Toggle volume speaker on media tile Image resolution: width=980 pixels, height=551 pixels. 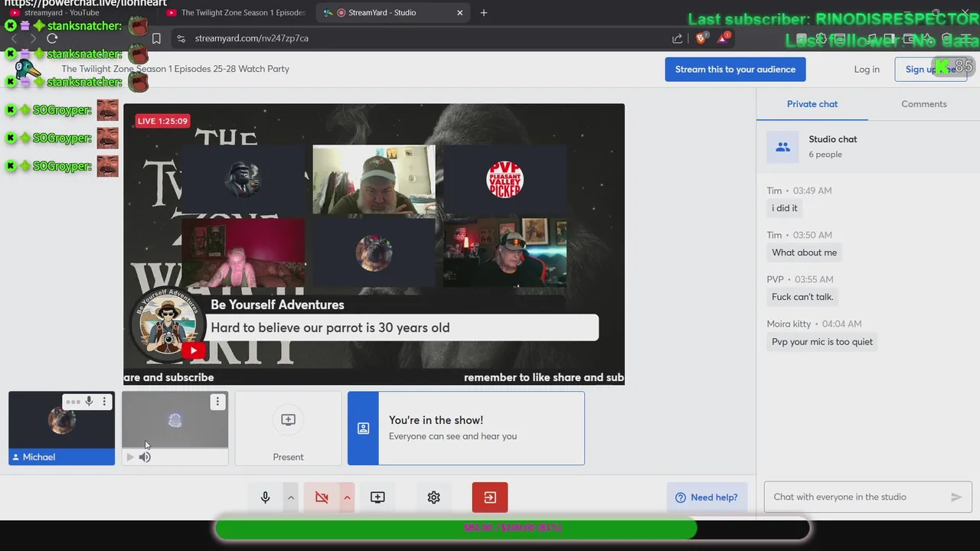[145, 457]
